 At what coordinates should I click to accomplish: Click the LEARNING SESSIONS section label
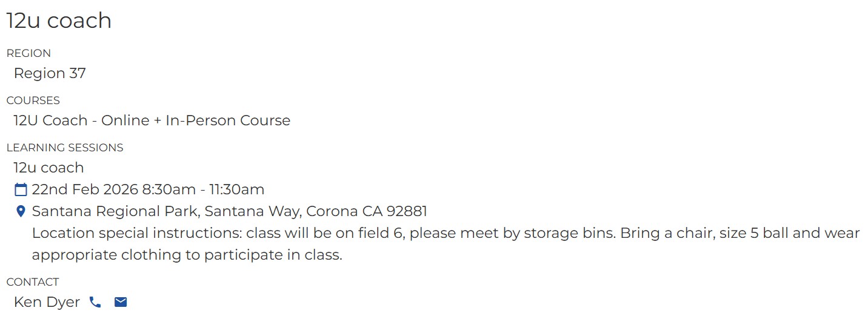64,148
